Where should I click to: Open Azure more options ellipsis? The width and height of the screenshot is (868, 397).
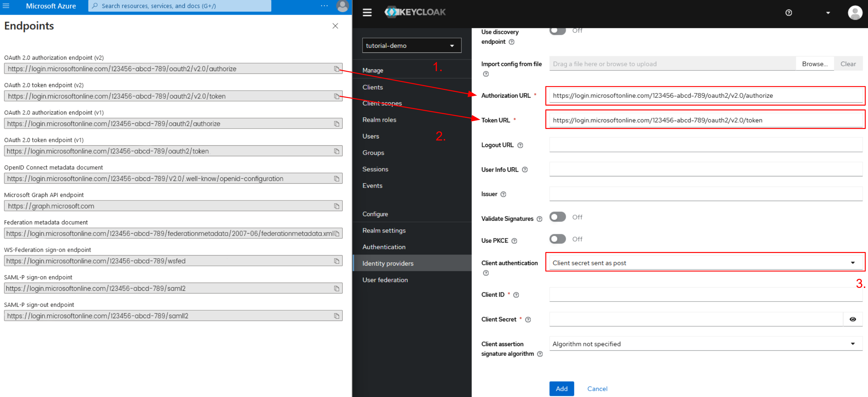tap(324, 6)
